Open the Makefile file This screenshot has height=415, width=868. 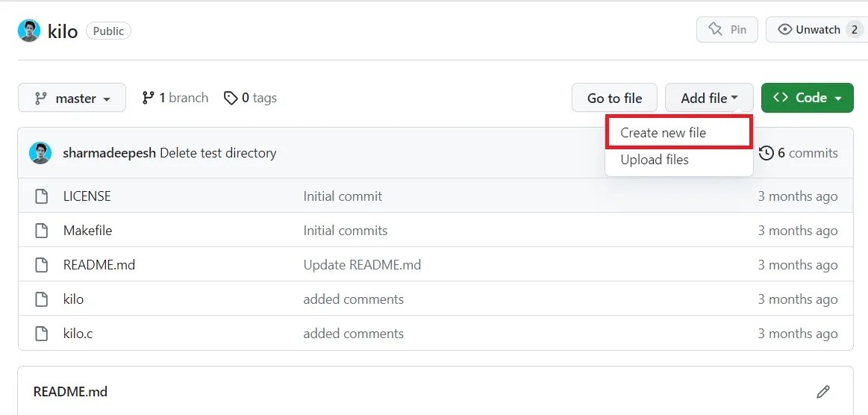87,231
